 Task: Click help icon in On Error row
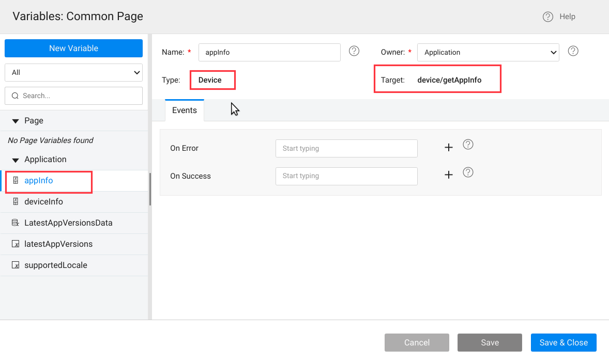pyautogui.click(x=468, y=145)
